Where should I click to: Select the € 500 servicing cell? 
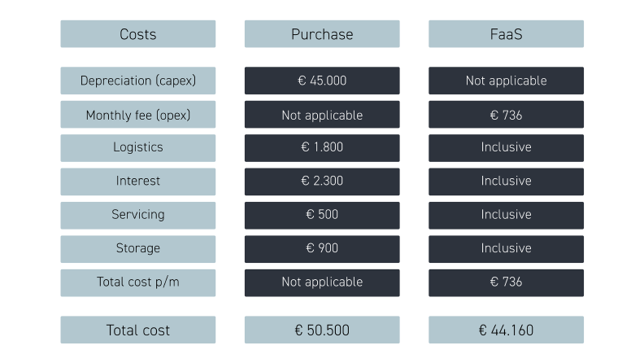pyautogui.click(x=322, y=215)
